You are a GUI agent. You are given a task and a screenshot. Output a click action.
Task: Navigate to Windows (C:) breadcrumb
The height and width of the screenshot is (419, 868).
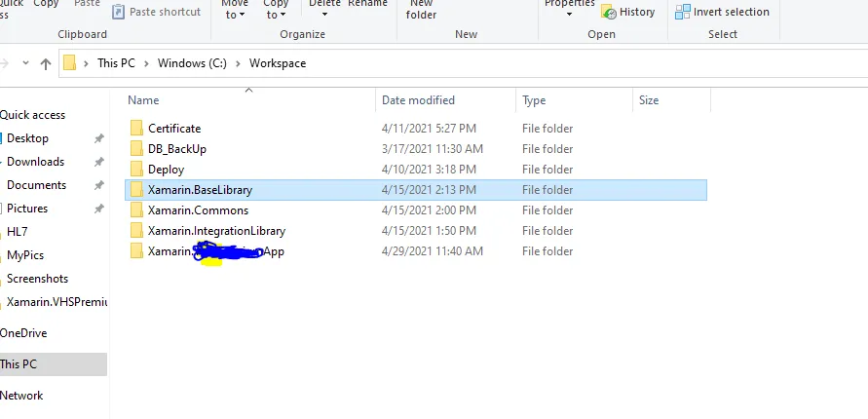192,63
